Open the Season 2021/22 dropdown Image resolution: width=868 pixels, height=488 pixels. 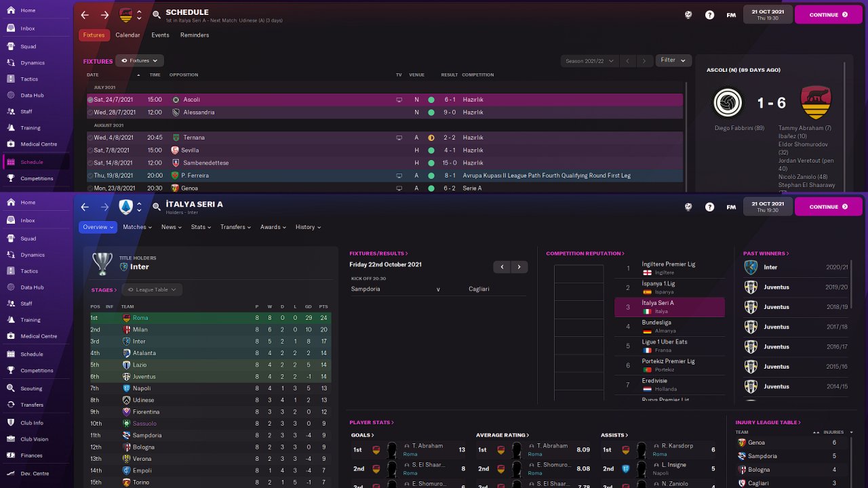590,61
